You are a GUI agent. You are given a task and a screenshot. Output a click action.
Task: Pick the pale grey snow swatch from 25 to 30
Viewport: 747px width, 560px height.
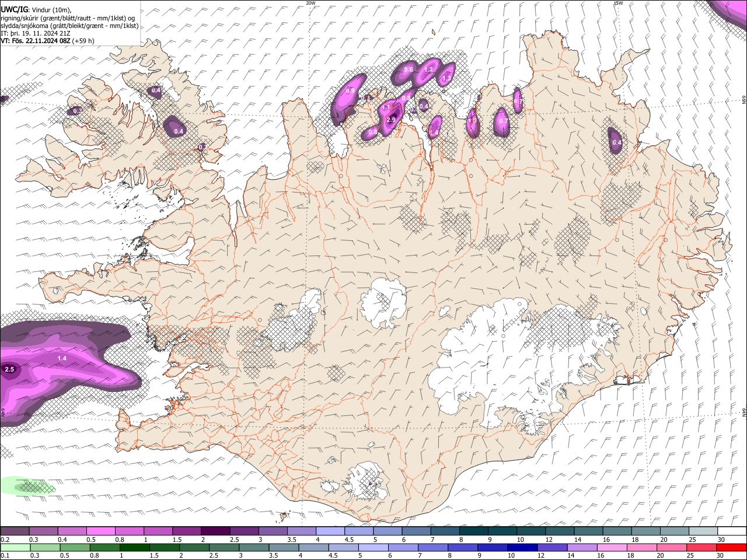[703, 531]
